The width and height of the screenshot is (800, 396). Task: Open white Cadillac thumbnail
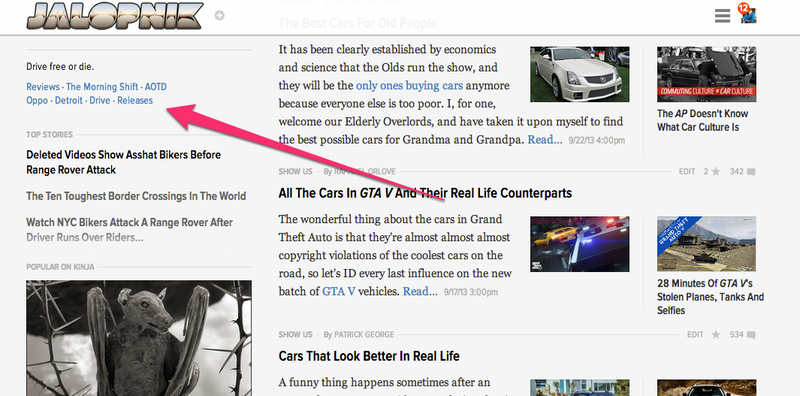point(580,75)
